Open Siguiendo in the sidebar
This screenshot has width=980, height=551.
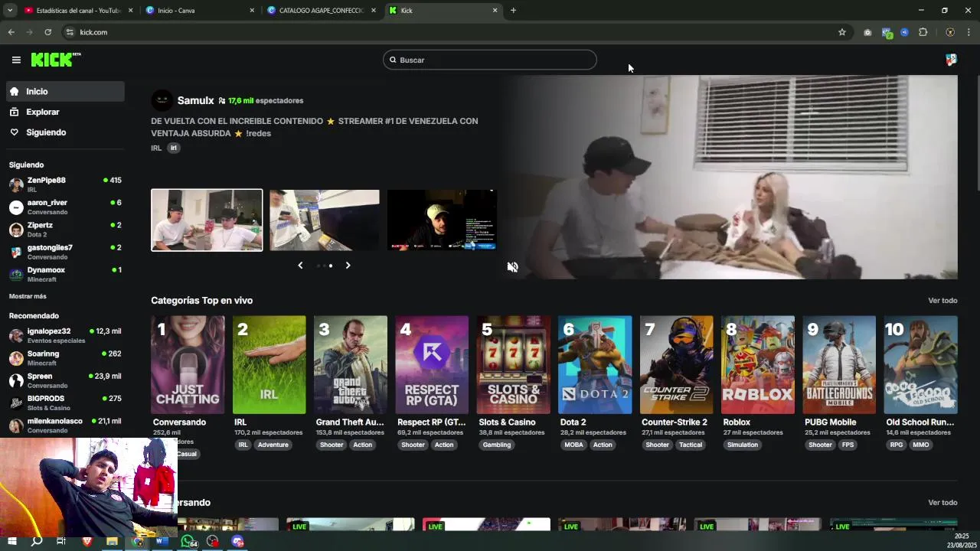[x=65, y=132]
